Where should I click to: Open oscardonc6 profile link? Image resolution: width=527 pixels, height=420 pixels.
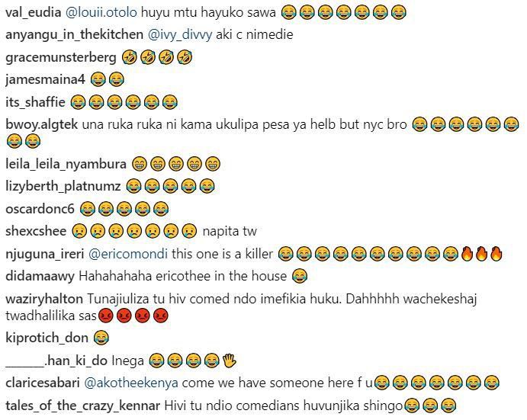[x=40, y=209]
